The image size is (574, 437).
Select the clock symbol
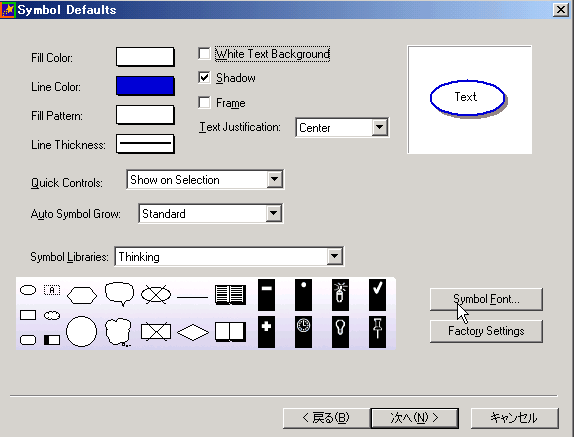click(x=303, y=332)
